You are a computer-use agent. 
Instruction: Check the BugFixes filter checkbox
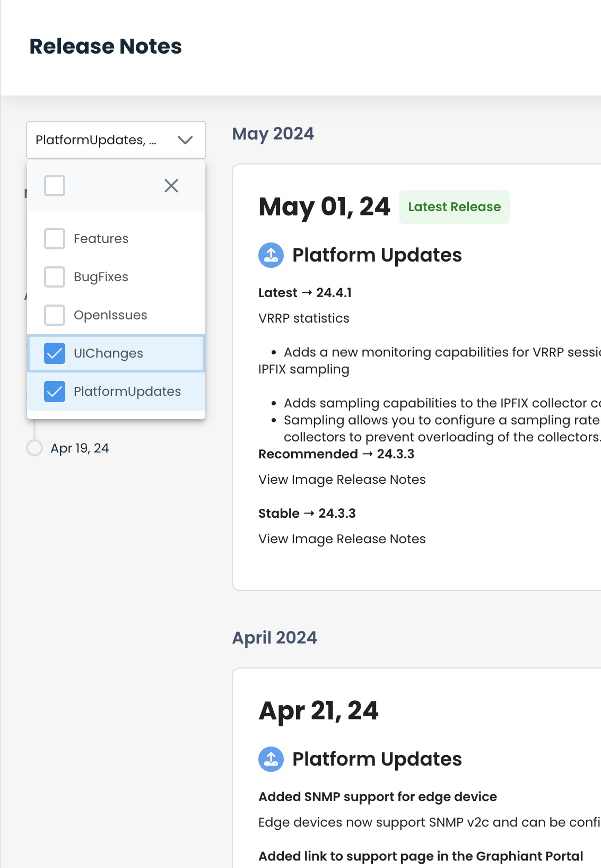55,277
